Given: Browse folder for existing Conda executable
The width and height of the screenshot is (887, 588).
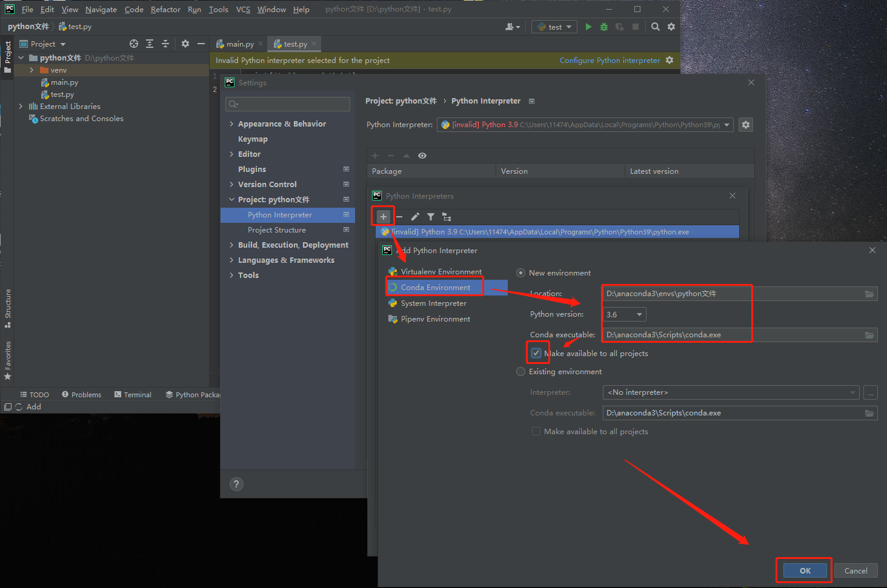Looking at the screenshot, I should (x=869, y=413).
